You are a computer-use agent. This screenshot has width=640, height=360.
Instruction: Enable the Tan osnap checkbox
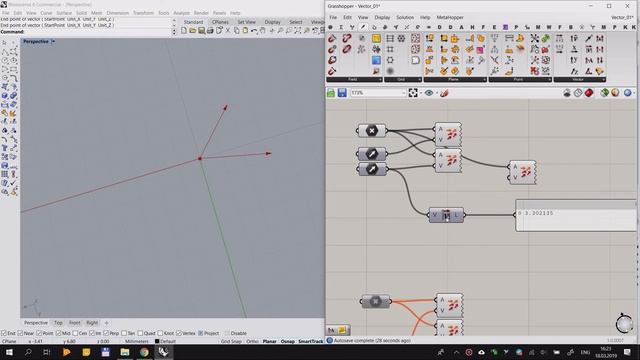point(124,333)
